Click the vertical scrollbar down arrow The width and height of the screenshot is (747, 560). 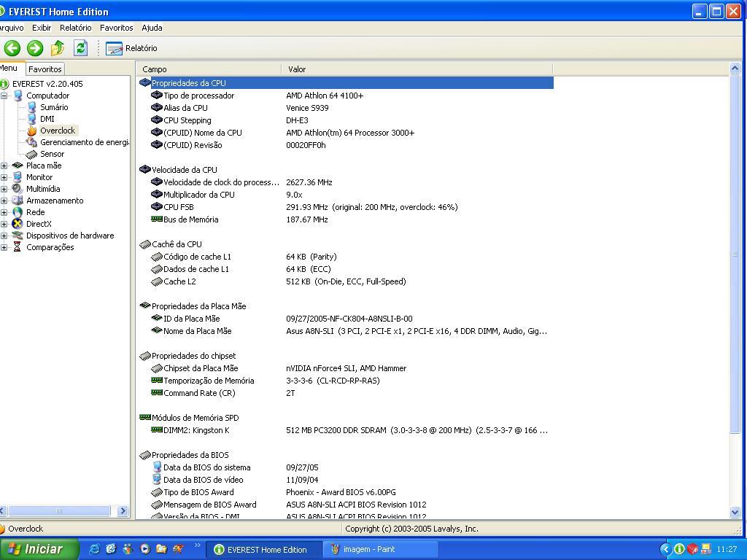735,512
